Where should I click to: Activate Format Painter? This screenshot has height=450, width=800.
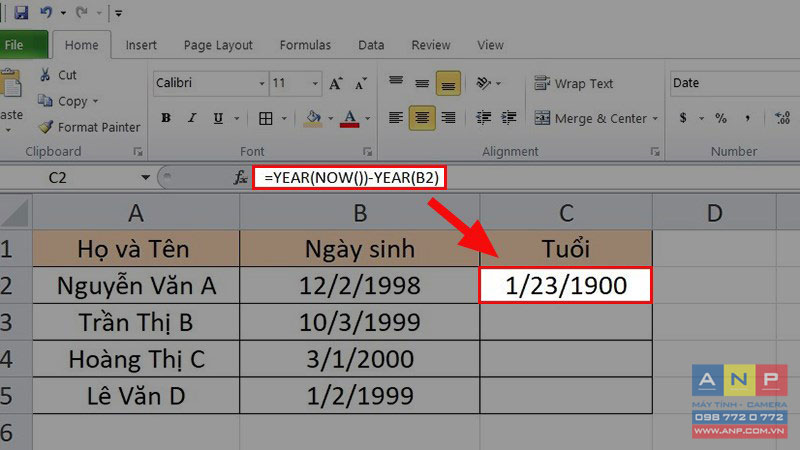[x=89, y=127]
